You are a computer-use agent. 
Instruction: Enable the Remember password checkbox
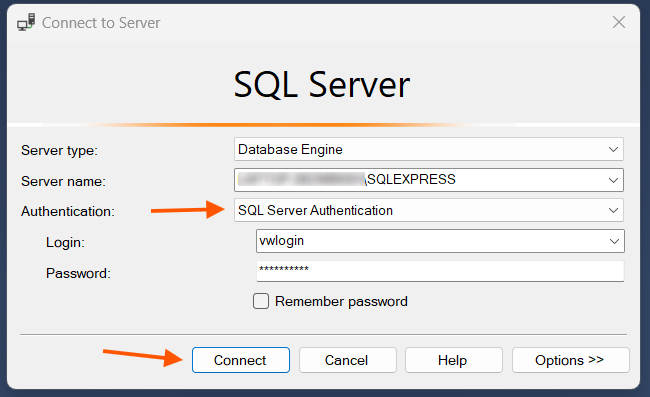(x=261, y=301)
